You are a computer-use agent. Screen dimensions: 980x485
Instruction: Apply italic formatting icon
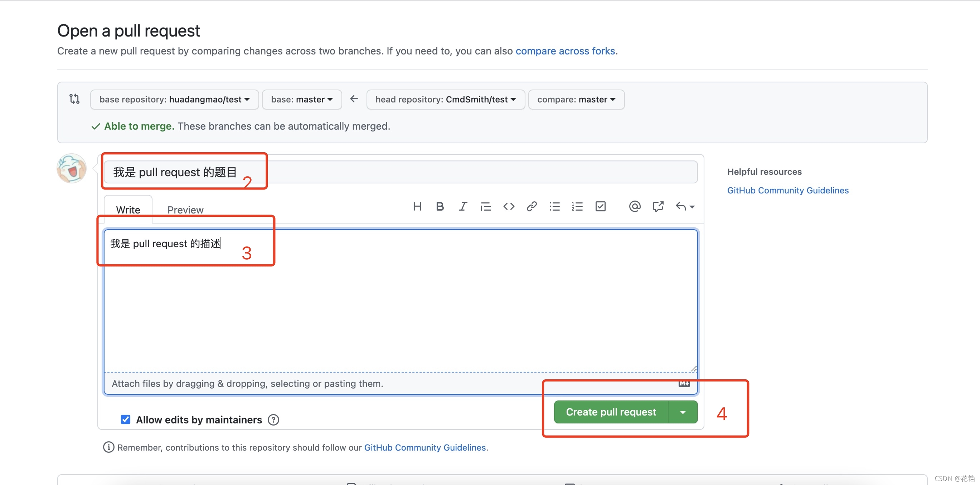pyautogui.click(x=462, y=206)
